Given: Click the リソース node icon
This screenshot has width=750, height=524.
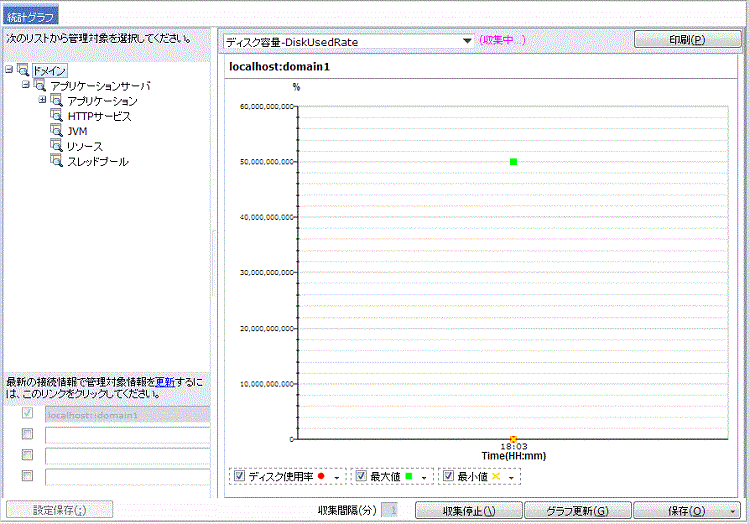Looking at the screenshot, I should tap(57, 146).
